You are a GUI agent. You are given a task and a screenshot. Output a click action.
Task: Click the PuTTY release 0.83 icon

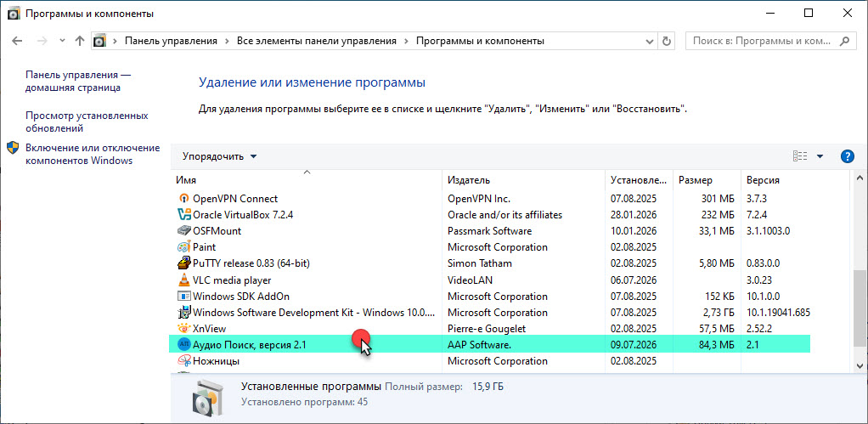click(x=183, y=263)
